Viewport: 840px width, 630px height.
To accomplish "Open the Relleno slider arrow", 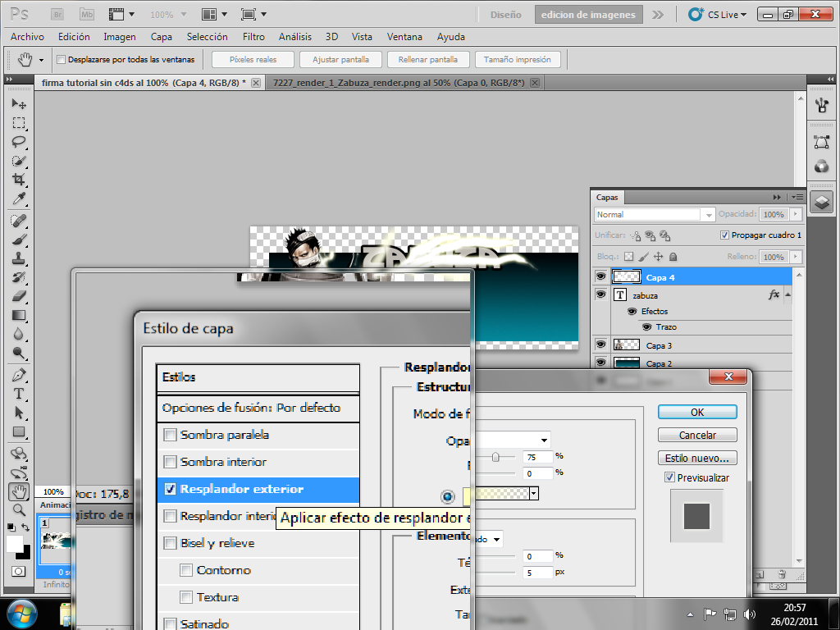I will click(796, 257).
